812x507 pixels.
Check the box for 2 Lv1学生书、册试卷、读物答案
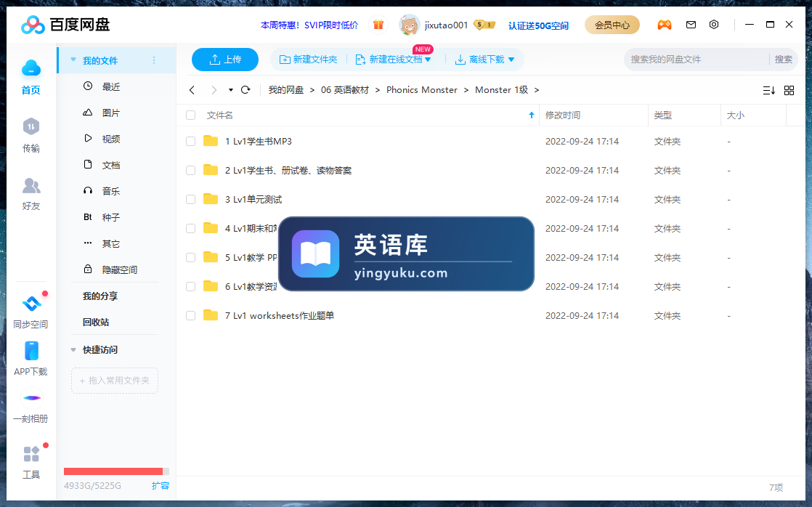click(x=190, y=171)
